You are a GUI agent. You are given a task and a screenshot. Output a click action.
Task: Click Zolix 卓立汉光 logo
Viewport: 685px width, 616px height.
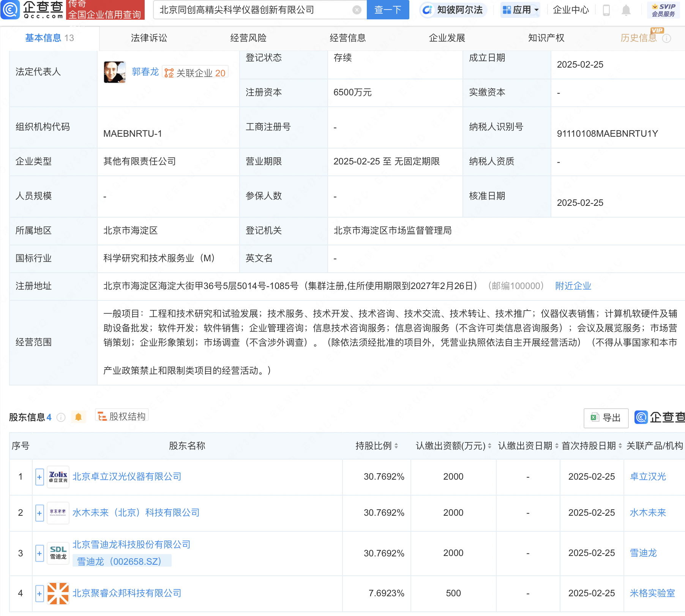[58, 477]
